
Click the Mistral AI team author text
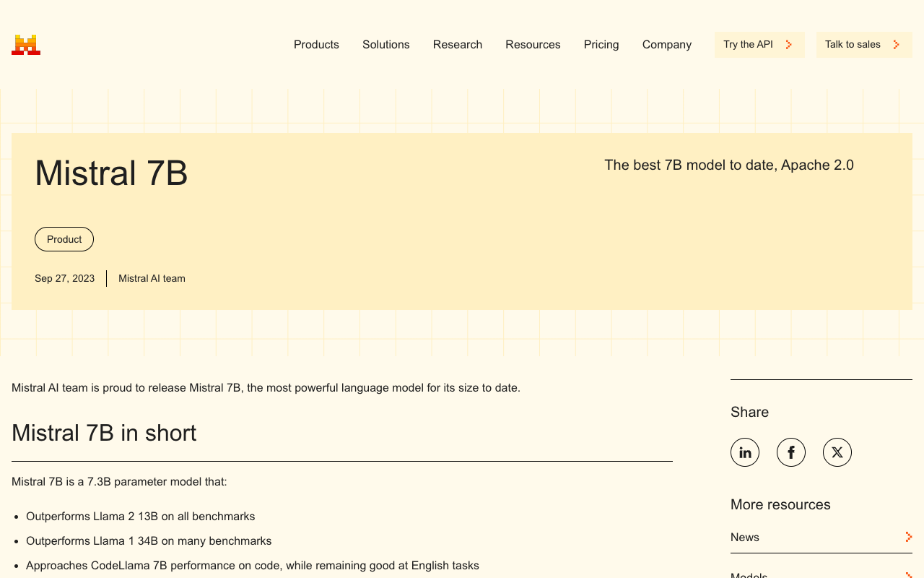coord(152,278)
